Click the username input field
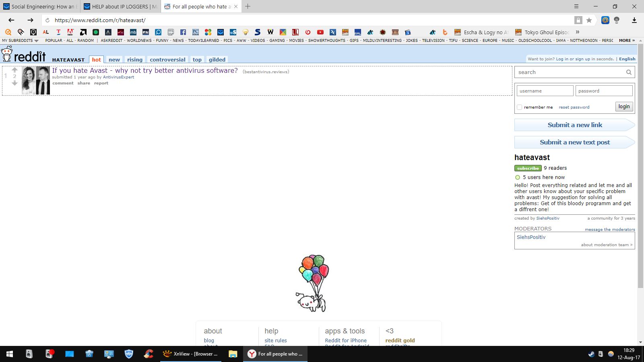Screen dimensions: 644x362 coord(545,91)
